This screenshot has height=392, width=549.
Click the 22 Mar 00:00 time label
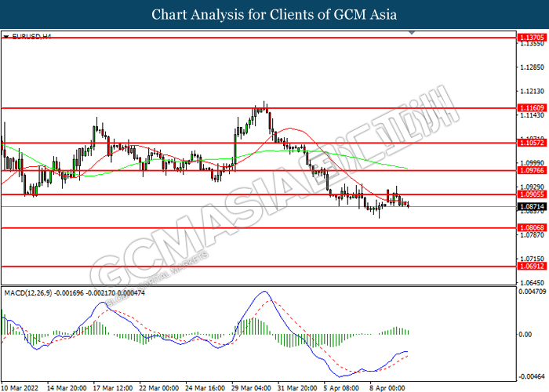click(x=159, y=388)
